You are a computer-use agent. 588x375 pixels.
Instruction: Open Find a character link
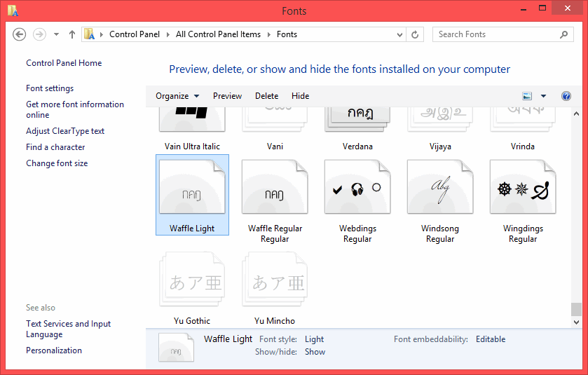click(x=55, y=147)
